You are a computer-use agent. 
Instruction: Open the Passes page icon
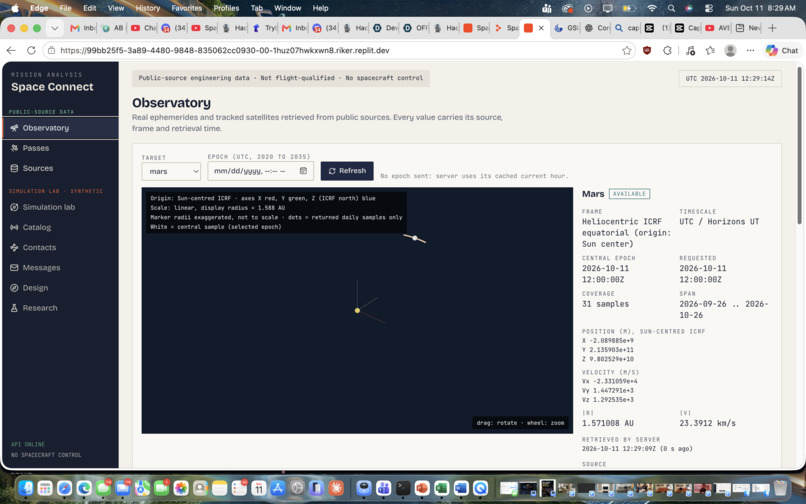coord(14,148)
